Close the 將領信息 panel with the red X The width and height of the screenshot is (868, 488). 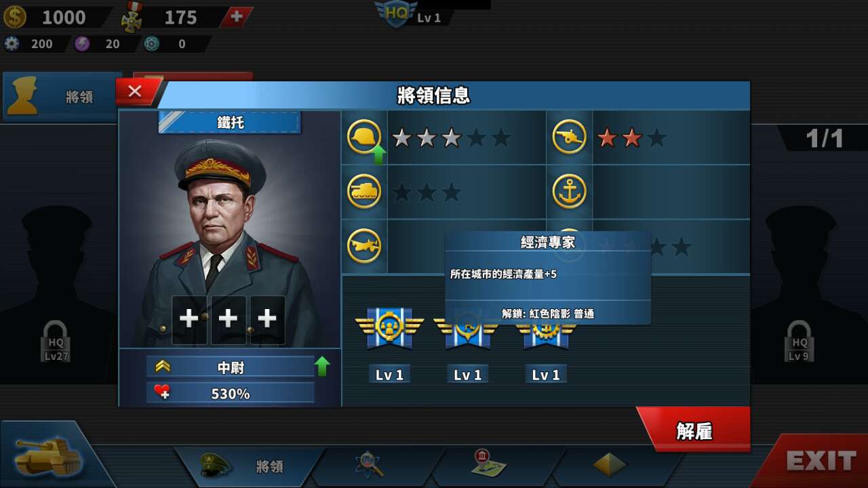(136, 91)
